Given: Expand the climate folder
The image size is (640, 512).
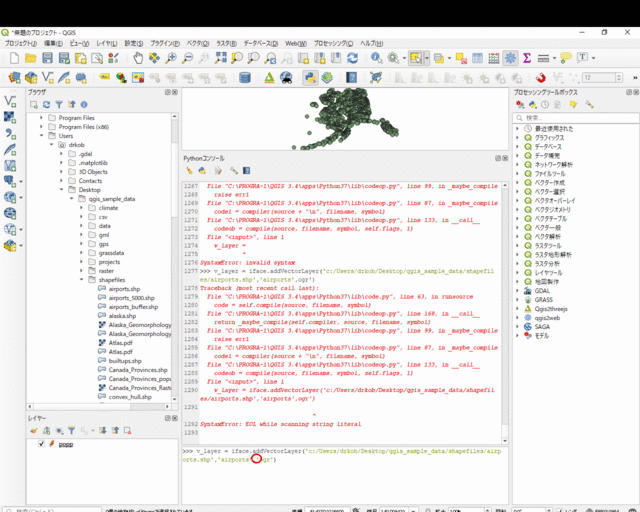Looking at the screenshot, I should coord(81,207).
